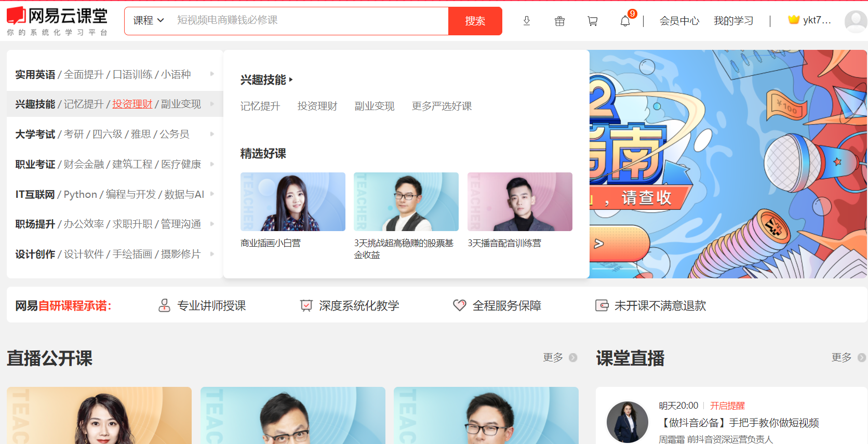Click the 深度系统化教学 board icon
The height and width of the screenshot is (444, 868).
click(x=306, y=305)
